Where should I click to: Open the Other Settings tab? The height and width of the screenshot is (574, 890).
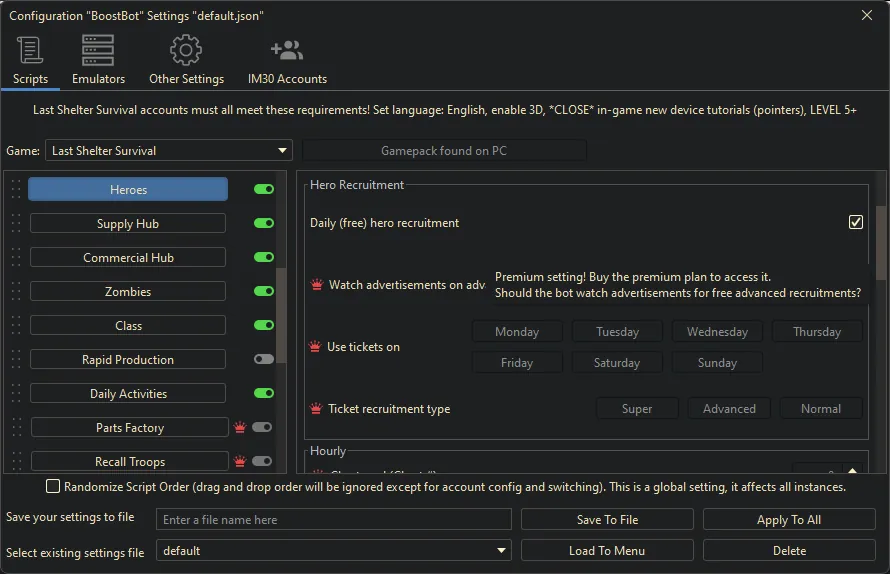click(186, 61)
